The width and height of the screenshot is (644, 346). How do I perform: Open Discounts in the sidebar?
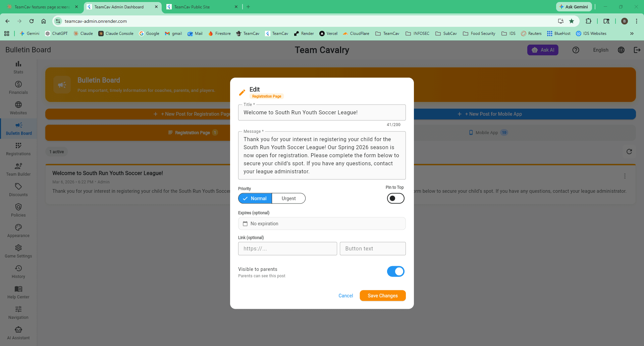[x=18, y=190]
